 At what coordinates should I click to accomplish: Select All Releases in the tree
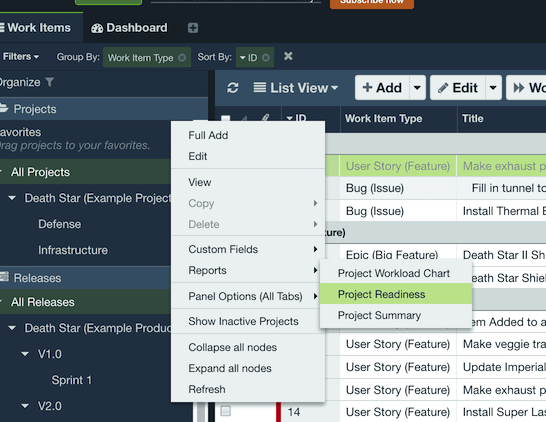click(85, 302)
